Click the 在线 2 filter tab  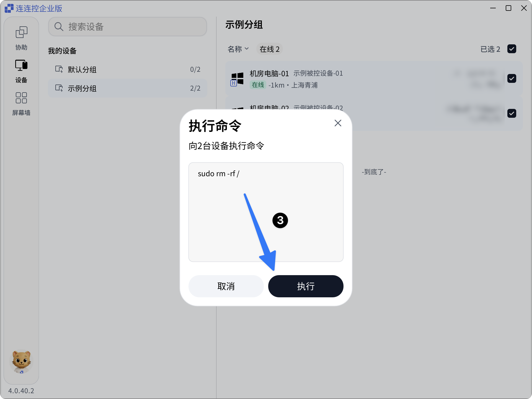click(270, 49)
